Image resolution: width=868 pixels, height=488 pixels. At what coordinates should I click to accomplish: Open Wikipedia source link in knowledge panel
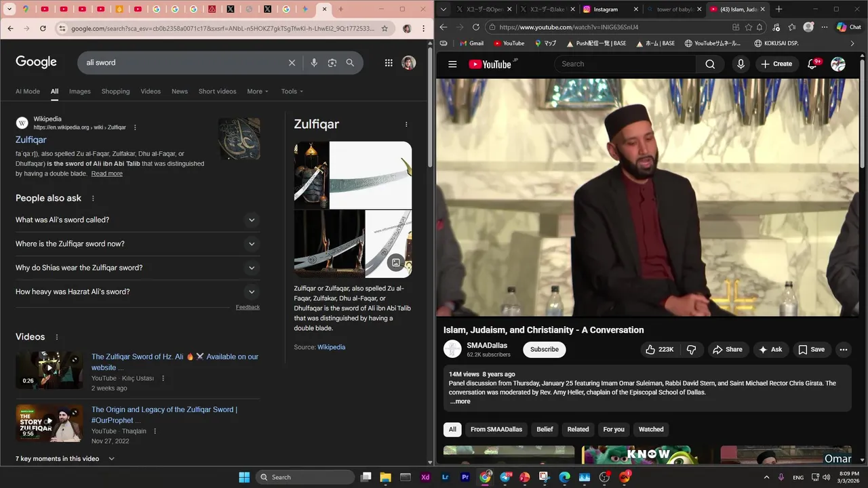pos(332,347)
